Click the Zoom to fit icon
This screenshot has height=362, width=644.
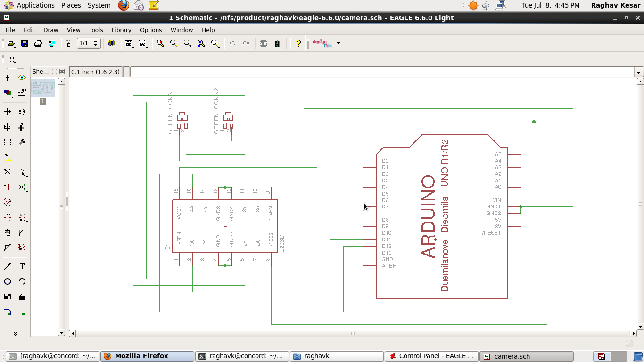(x=160, y=43)
